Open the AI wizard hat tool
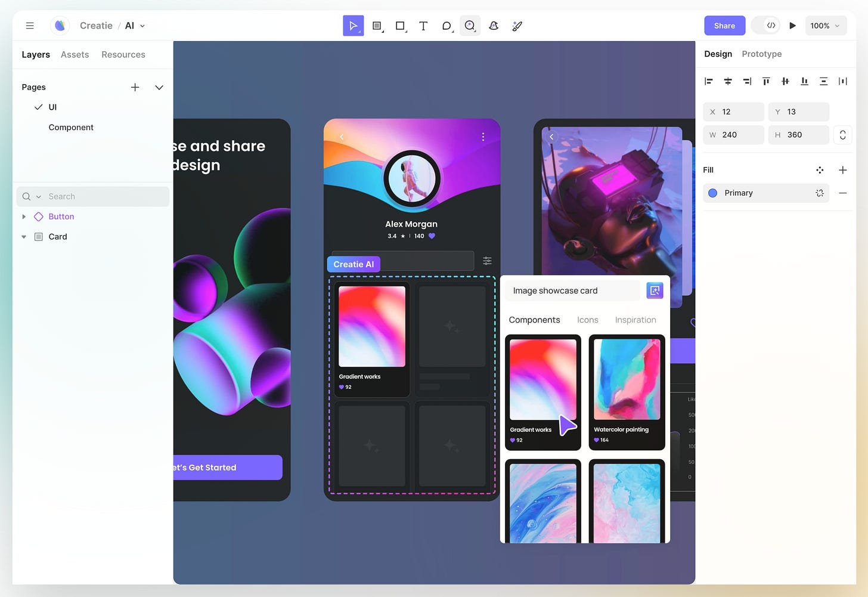Image resolution: width=868 pixels, height=597 pixels. click(x=494, y=26)
